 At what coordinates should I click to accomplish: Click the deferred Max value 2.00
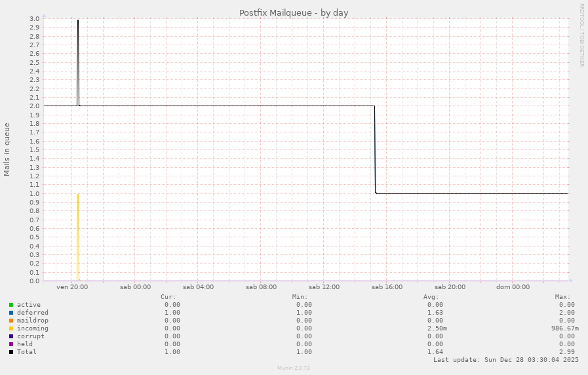click(567, 313)
